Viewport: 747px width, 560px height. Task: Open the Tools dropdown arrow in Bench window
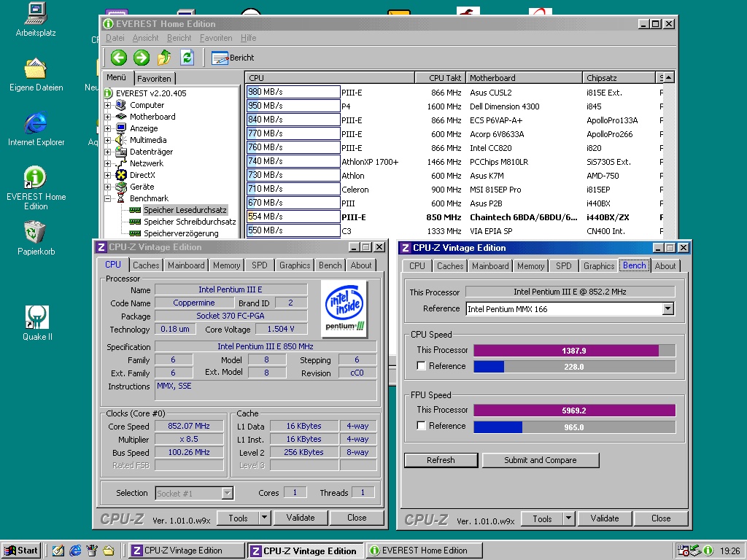[568, 518]
